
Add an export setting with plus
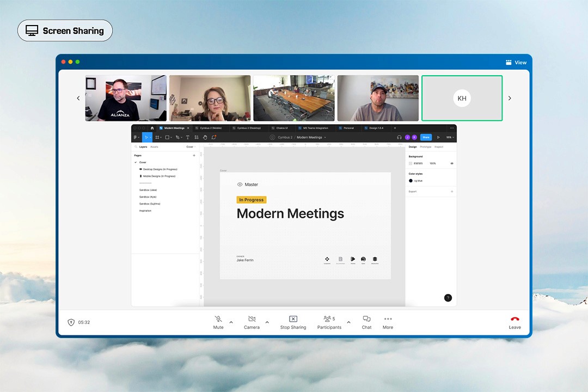pos(451,191)
